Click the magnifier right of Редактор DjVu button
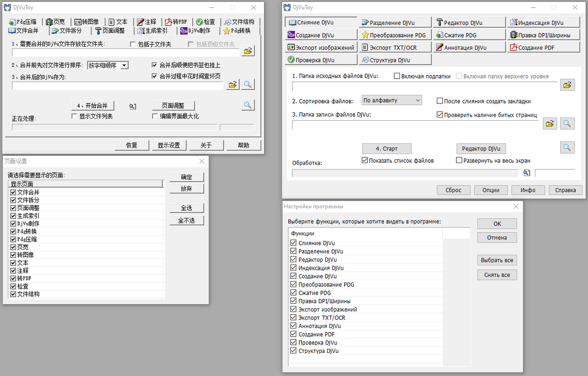Screen dimensions: 588x376 pyautogui.click(x=567, y=148)
